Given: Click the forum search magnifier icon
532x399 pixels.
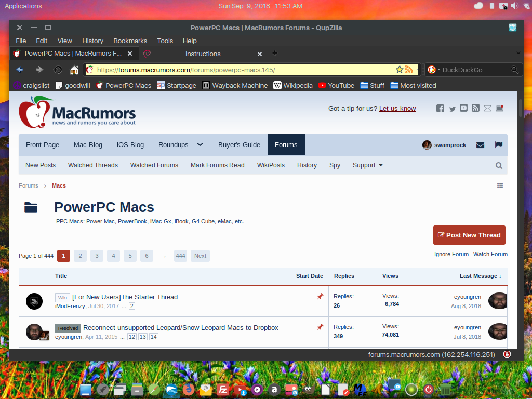Looking at the screenshot, I should pos(499,165).
